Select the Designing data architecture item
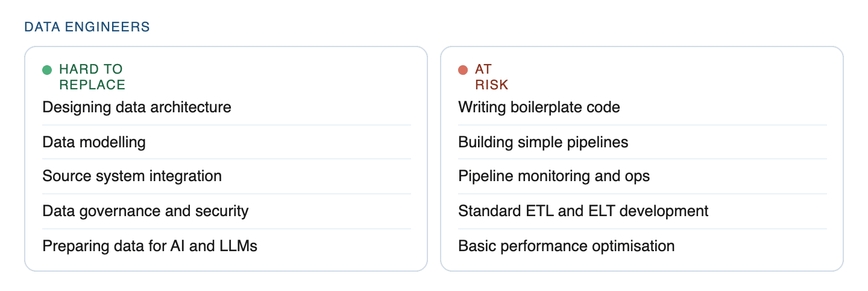The width and height of the screenshot is (868, 291). (x=137, y=107)
